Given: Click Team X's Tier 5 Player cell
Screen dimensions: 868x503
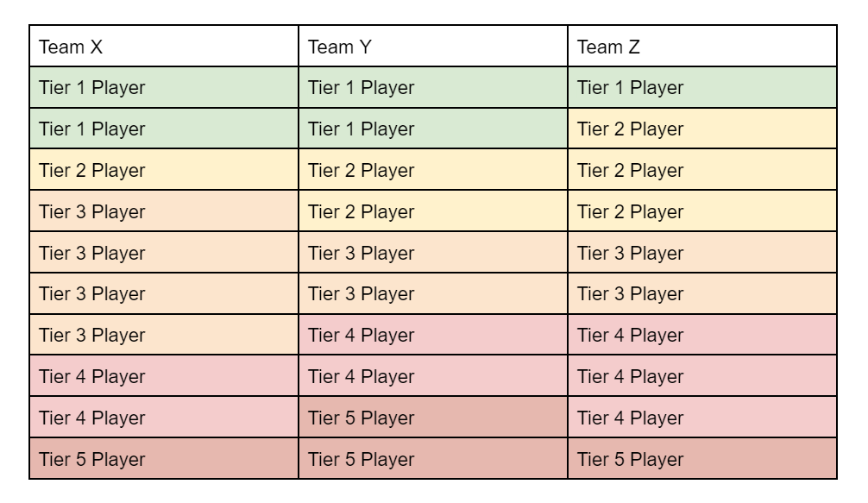Looking at the screenshot, I should click(x=164, y=459).
